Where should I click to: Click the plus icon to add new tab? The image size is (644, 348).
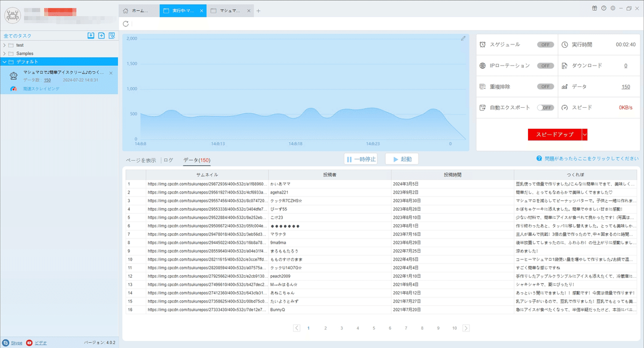coord(258,11)
